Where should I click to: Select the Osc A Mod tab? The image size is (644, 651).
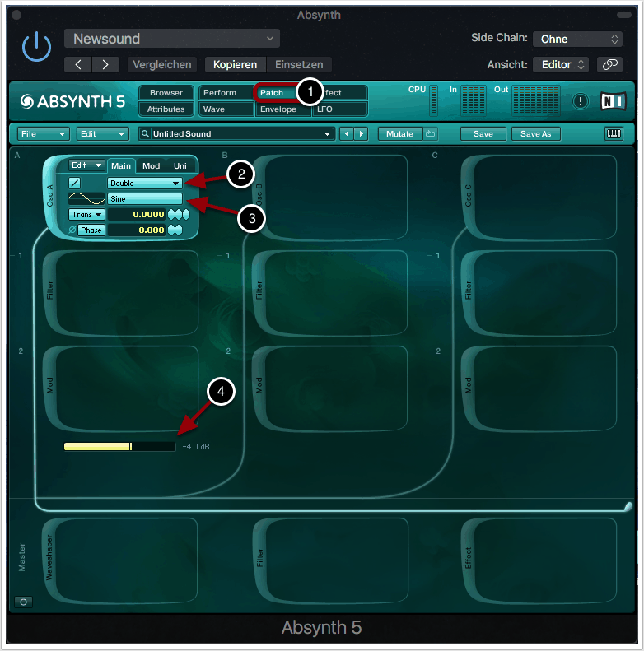[x=152, y=166]
